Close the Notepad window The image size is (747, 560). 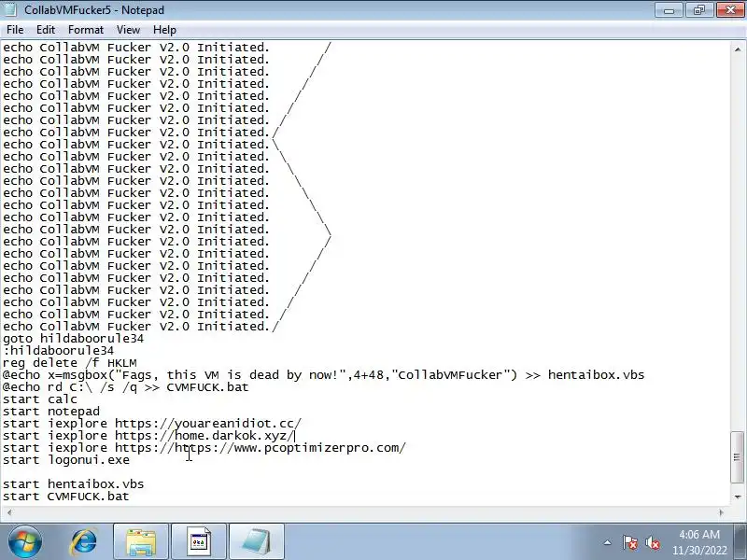click(x=730, y=9)
